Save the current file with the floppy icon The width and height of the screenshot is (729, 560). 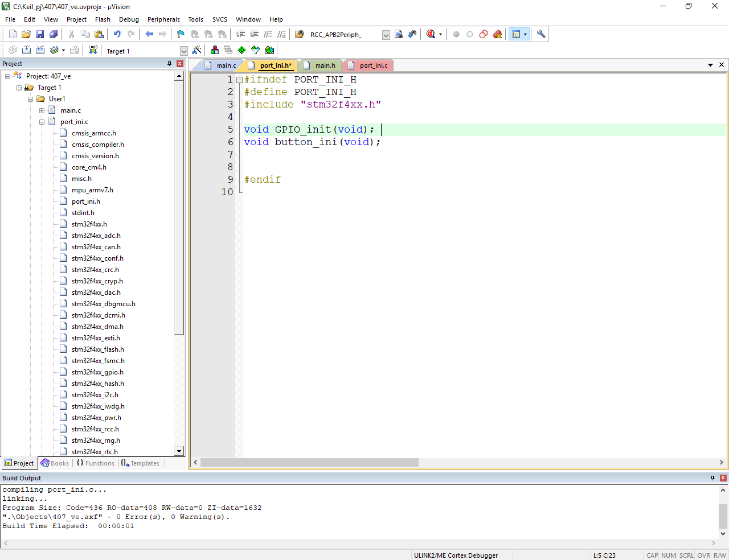pos(40,34)
